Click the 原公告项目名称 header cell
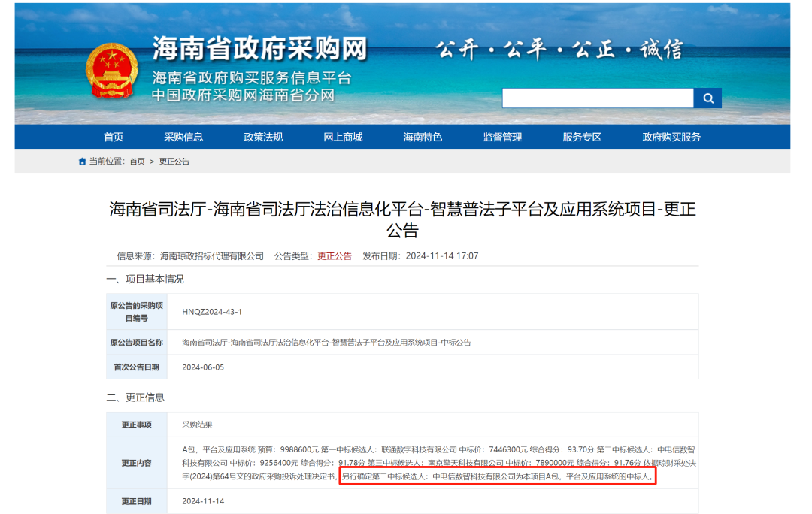812x514 pixels. pos(137,342)
